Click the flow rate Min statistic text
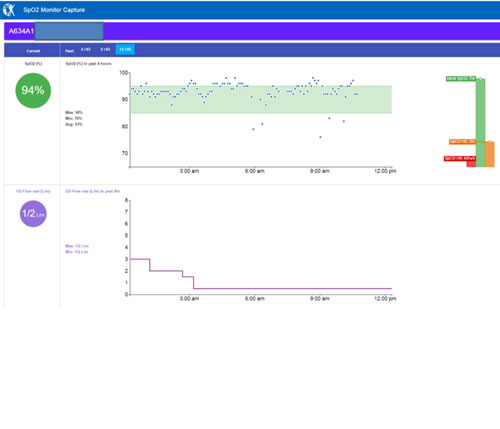The height and width of the screenshot is (429, 500). point(77,252)
